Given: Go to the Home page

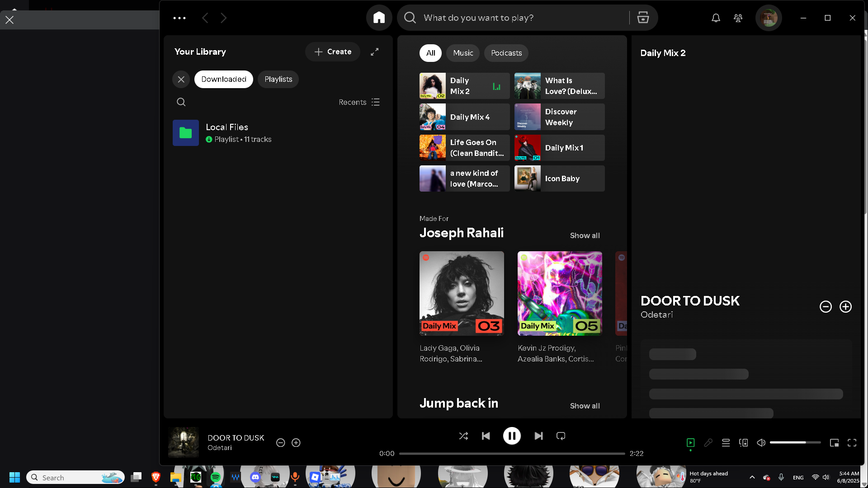Looking at the screenshot, I should click(x=379, y=18).
